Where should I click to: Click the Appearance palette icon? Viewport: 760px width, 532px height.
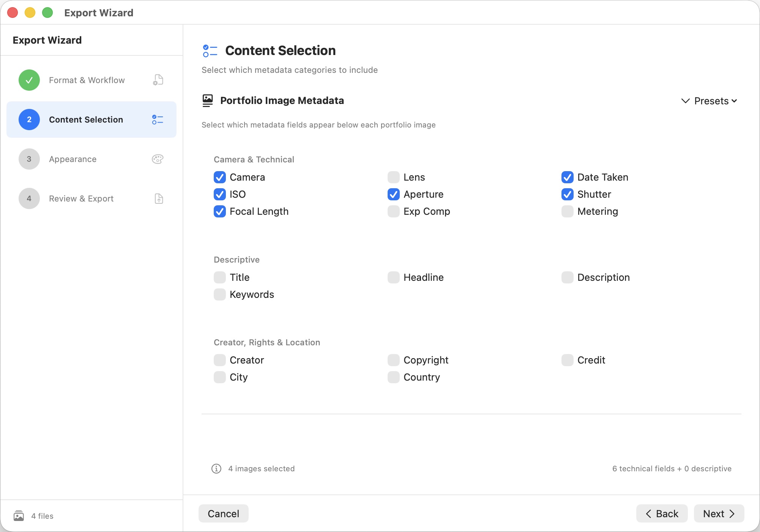[158, 159]
